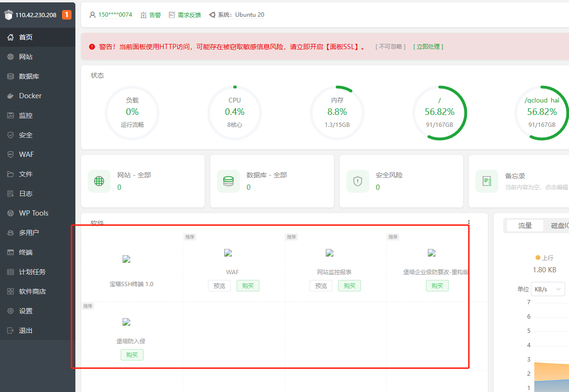Click the 日志 log icon in sidebar
The image size is (569, 392).
pyautogui.click(x=10, y=194)
